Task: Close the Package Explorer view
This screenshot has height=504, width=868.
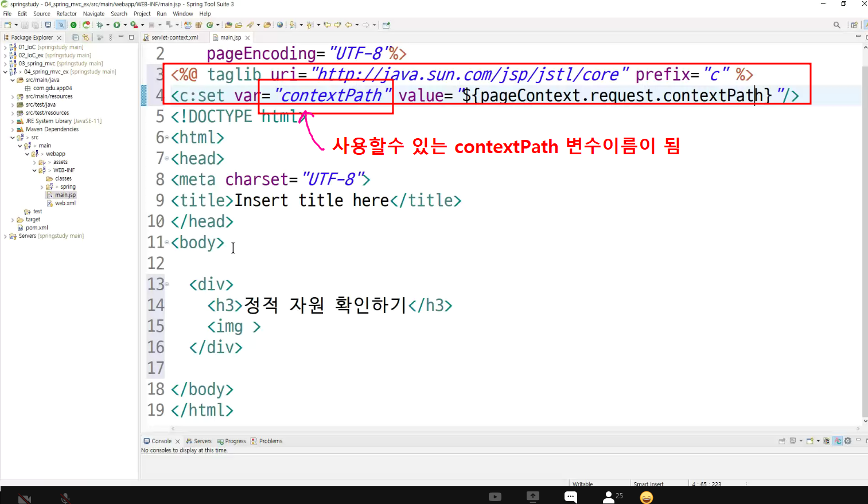Action: click(x=59, y=38)
